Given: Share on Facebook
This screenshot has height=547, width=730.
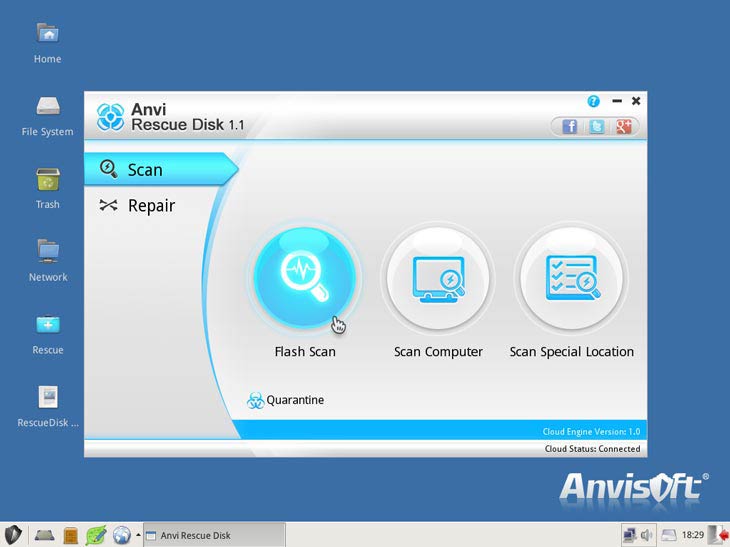Looking at the screenshot, I should point(570,126).
